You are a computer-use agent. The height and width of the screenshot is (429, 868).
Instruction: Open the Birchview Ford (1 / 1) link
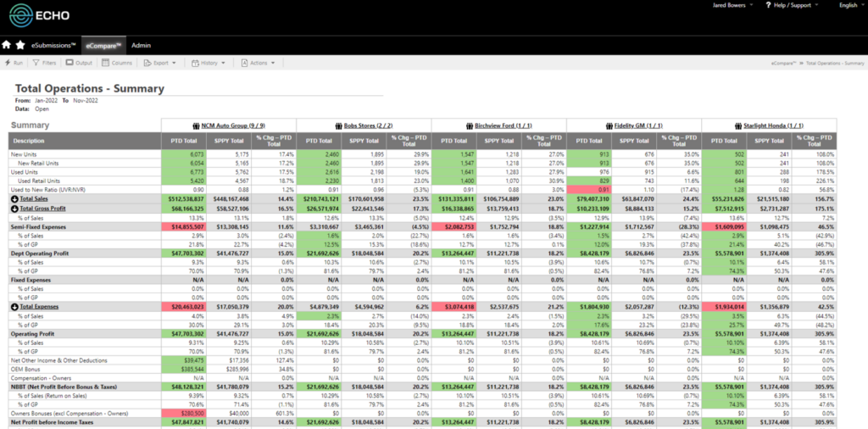coord(502,125)
